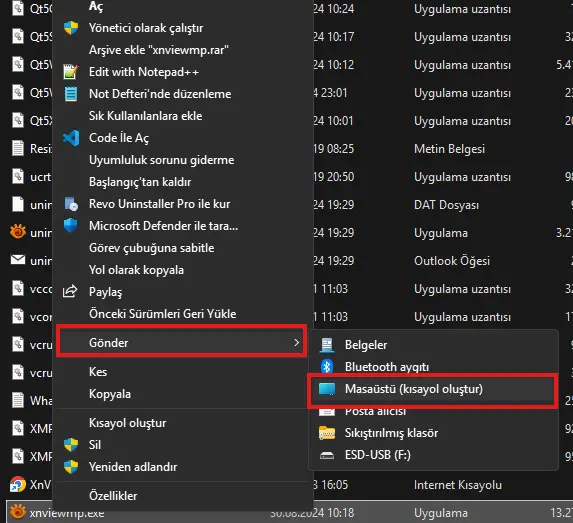Click the Metin Belgesi type cell
Image resolution: width=573 pixels, height=523 pixels.
[449, 149]
